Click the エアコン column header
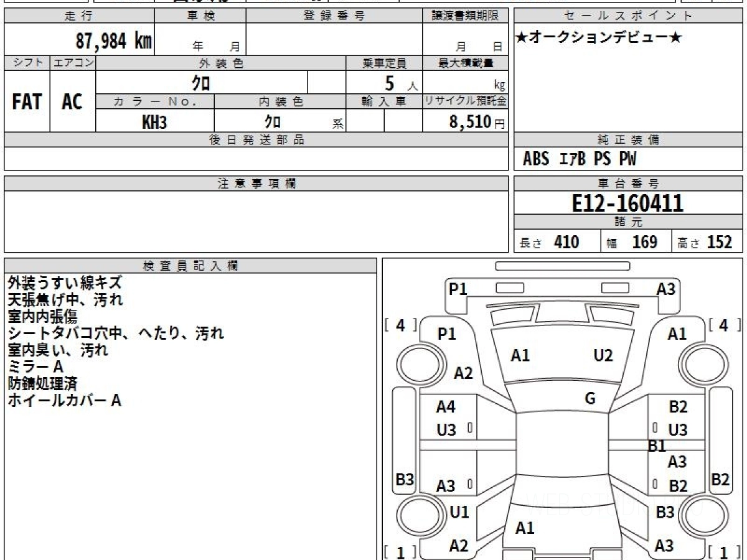This screenshot has width=747, height=560. 72,63
